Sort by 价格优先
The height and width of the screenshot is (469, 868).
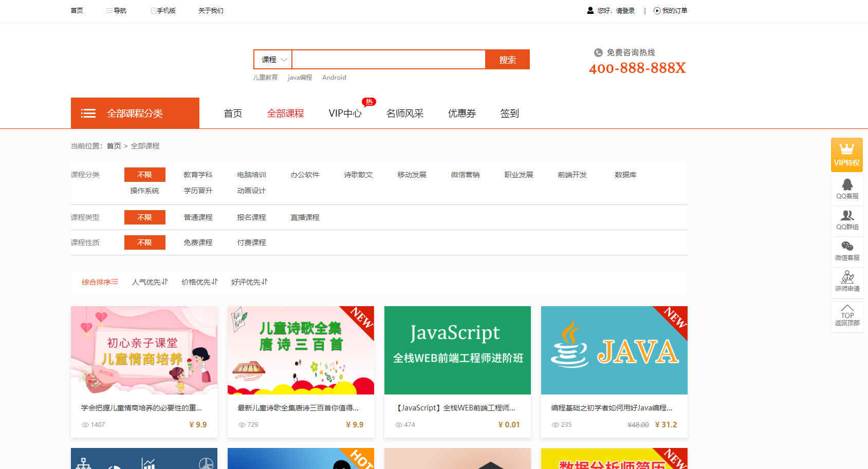[x=199, y=282]
